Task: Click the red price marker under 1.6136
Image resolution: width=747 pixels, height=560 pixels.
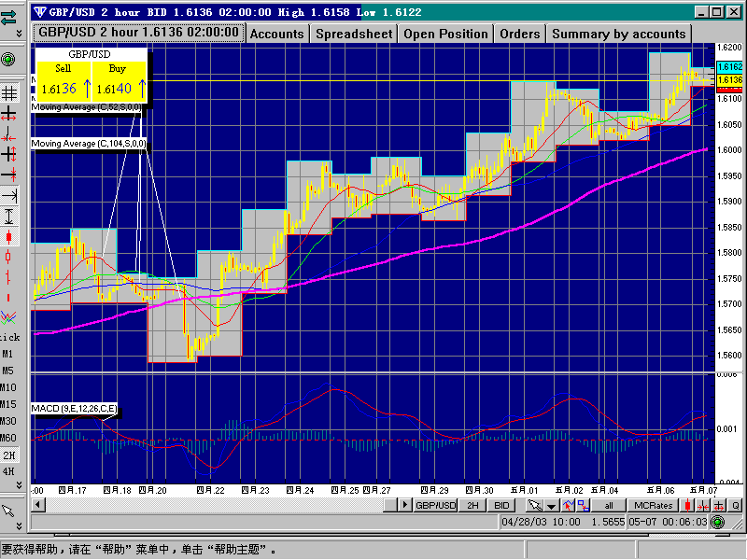Action: [729, 89]
